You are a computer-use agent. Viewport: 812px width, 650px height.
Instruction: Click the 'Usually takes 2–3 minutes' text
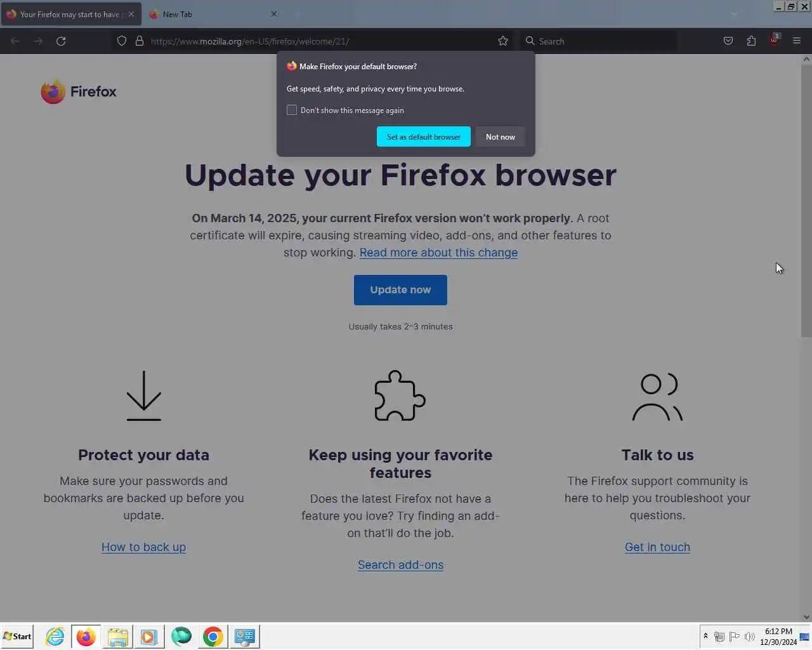click(x=400, y=326)
